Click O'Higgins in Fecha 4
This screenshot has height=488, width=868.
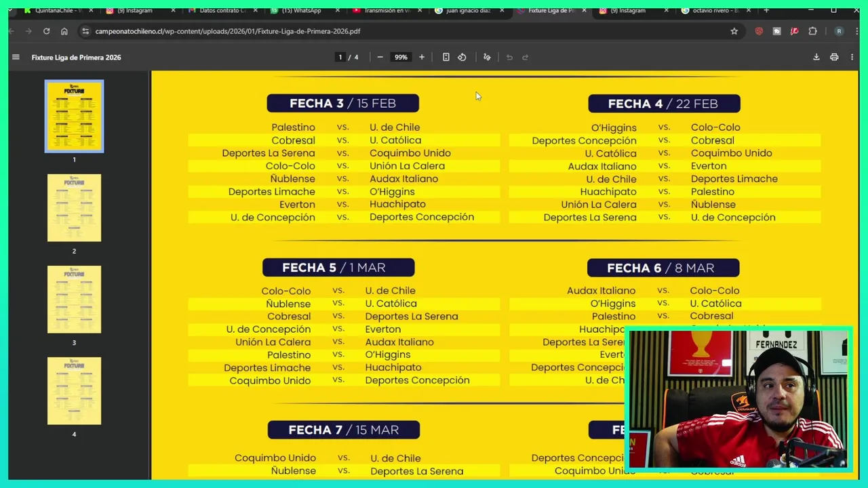(x=614, y=127)
